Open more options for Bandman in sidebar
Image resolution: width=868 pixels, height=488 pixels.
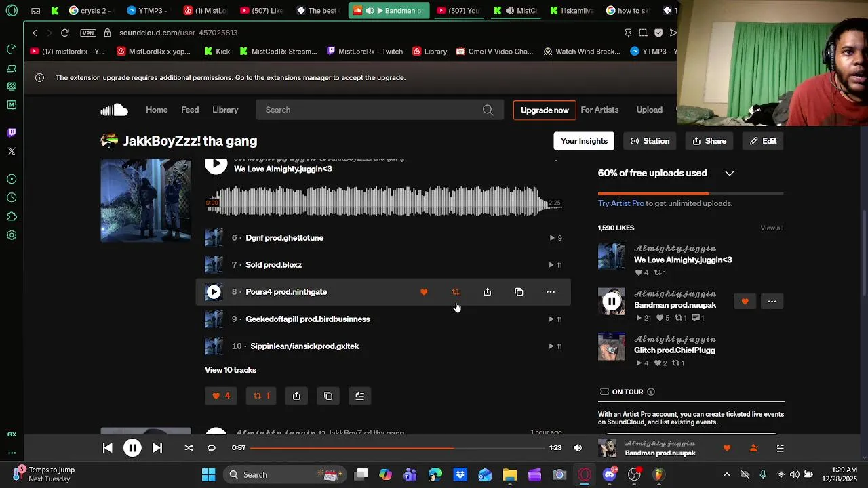coord(772,302)
